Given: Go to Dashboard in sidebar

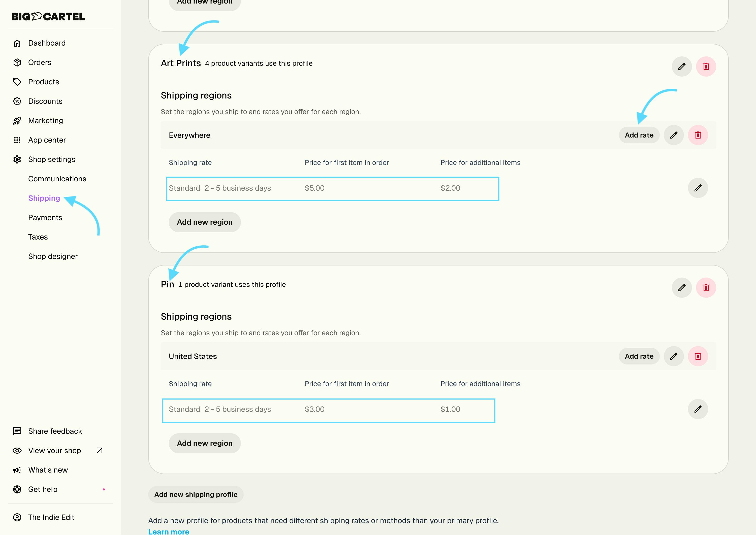Looking at the screenshot, I should point(47,43).
